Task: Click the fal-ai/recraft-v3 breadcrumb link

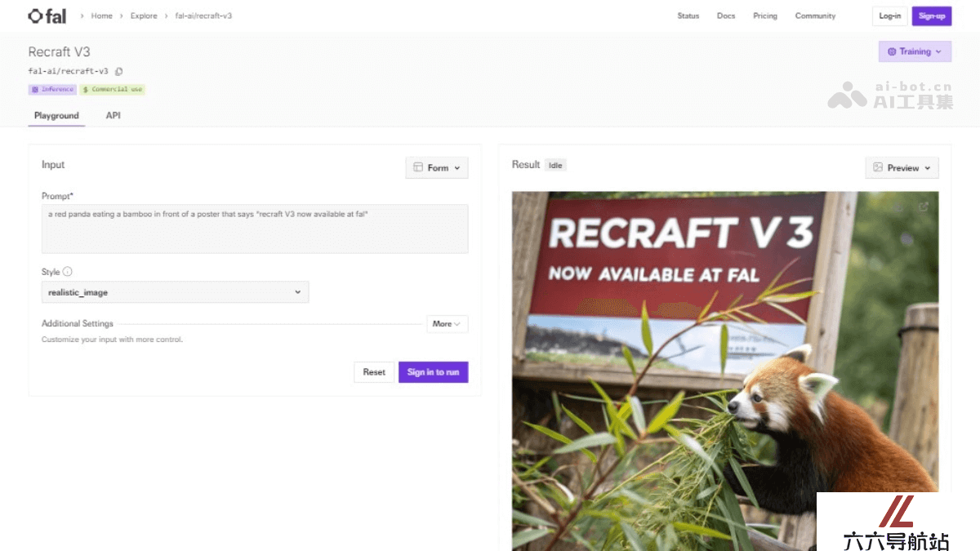Action: pos(203,16)
